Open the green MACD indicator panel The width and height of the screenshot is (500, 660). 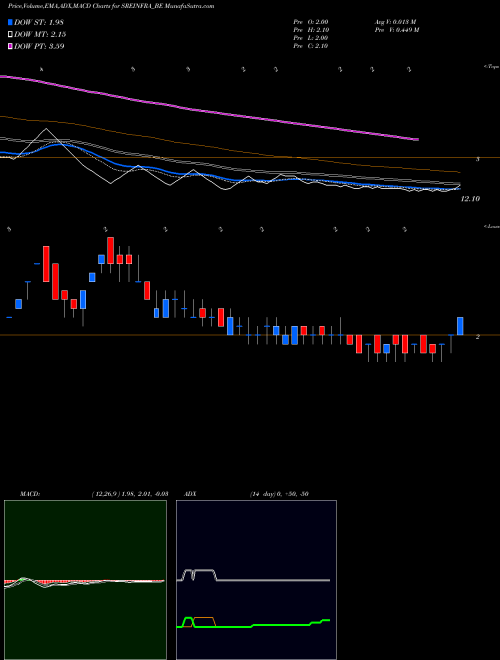coord(85,580)
